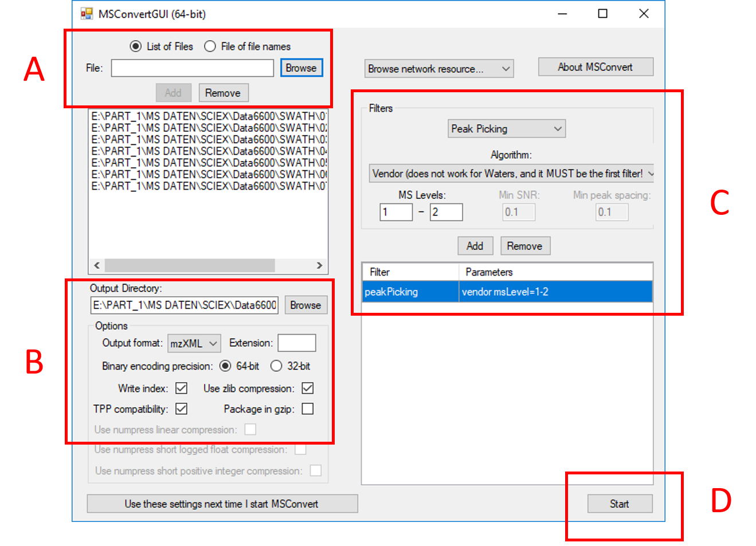This screenshot has width=756, height=546.
Task: Click the MSConvertGUI title bar icon
Action: (x=87, y=14)
